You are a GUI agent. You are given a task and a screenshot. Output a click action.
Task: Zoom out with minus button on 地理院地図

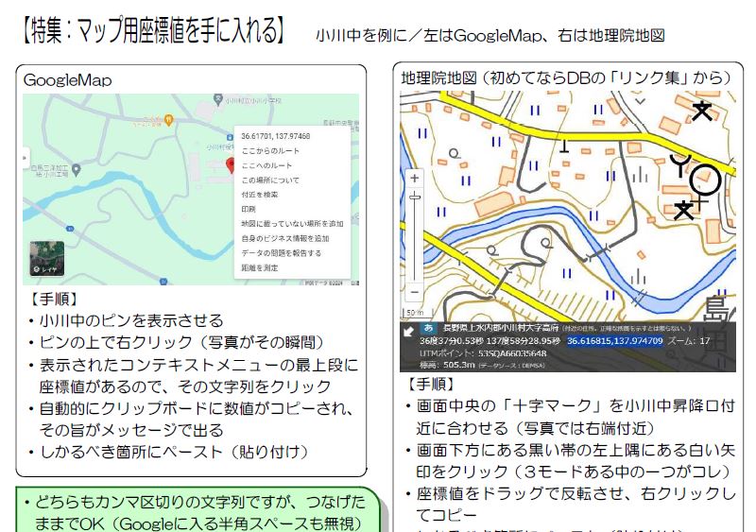pyautogui.click(x=415, y=292)
